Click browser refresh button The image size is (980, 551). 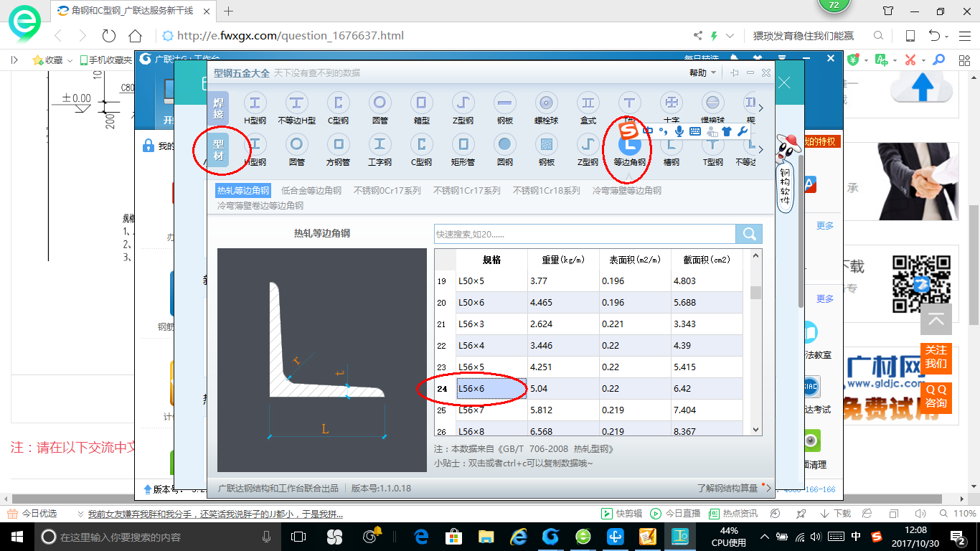(109, 36)
